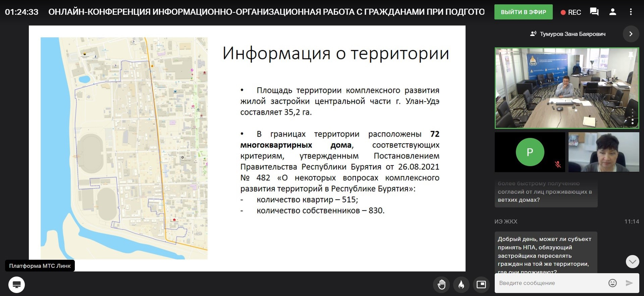This screenshot has width=644, height=296.
Task: Click slide text 'количество квартир – 515;'
Action: [x=307, y=200]
